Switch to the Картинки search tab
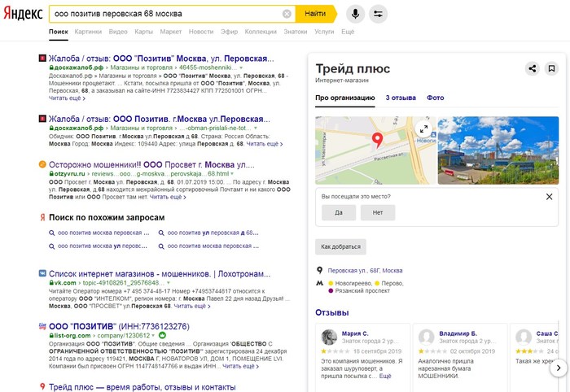Image resolution: width=570 pixels, height=392 pixels. click(88, 32)
